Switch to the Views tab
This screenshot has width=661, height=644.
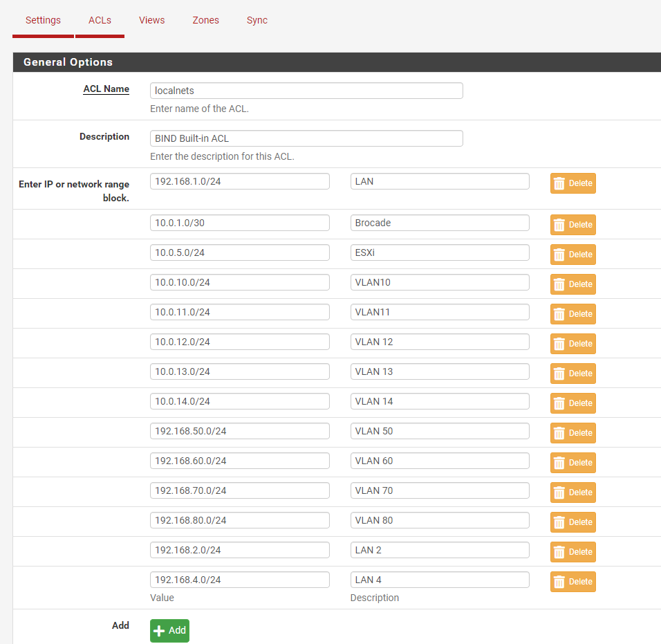coord(151,20)
